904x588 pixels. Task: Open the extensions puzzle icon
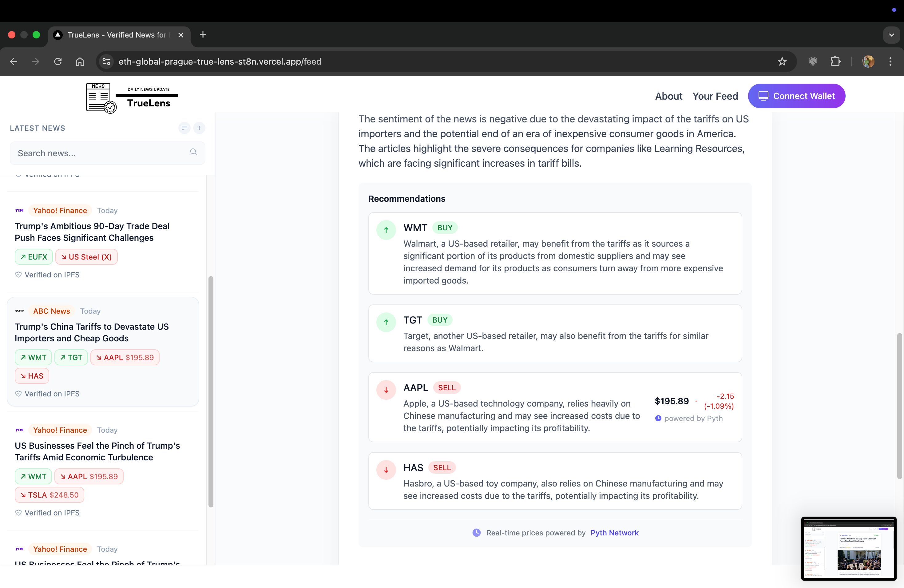835,62
